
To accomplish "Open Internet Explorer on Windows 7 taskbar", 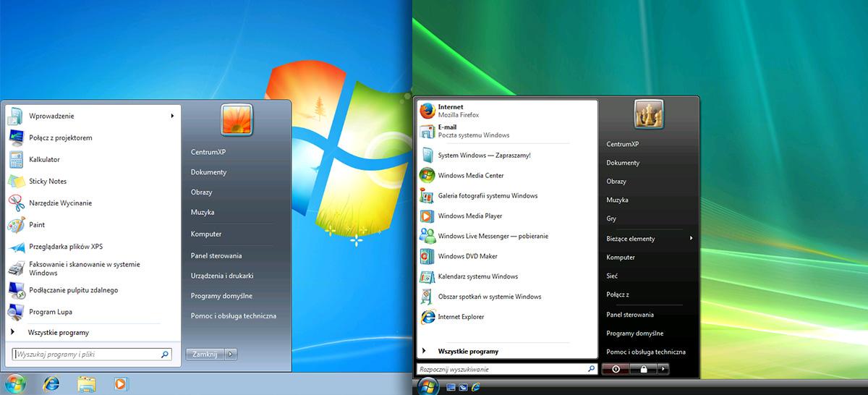I will click(x=51, y=383).
